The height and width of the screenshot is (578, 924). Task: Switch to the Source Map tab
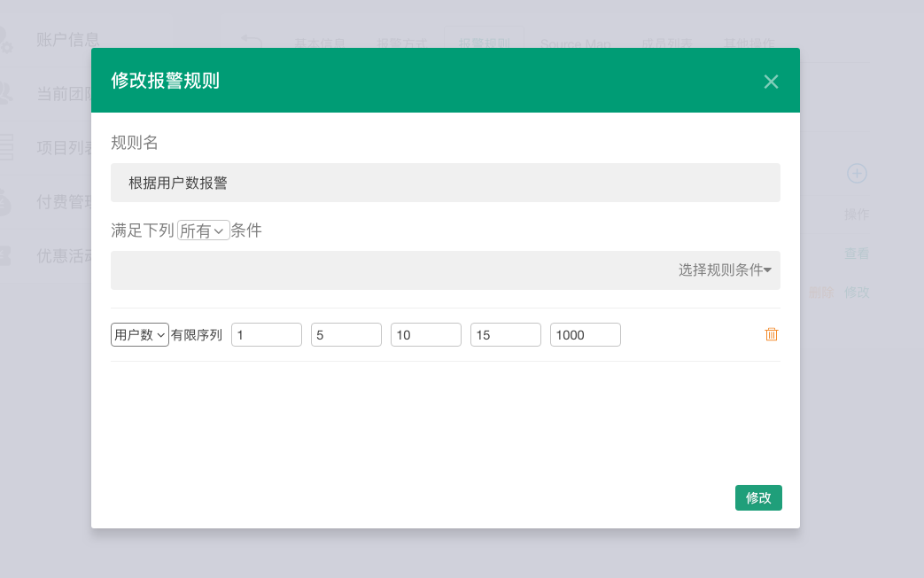575,43
